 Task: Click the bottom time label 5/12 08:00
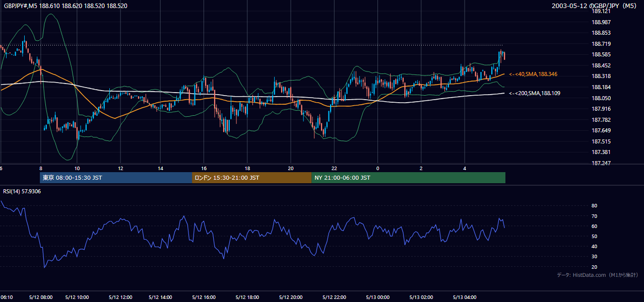[x=41, y=297]
